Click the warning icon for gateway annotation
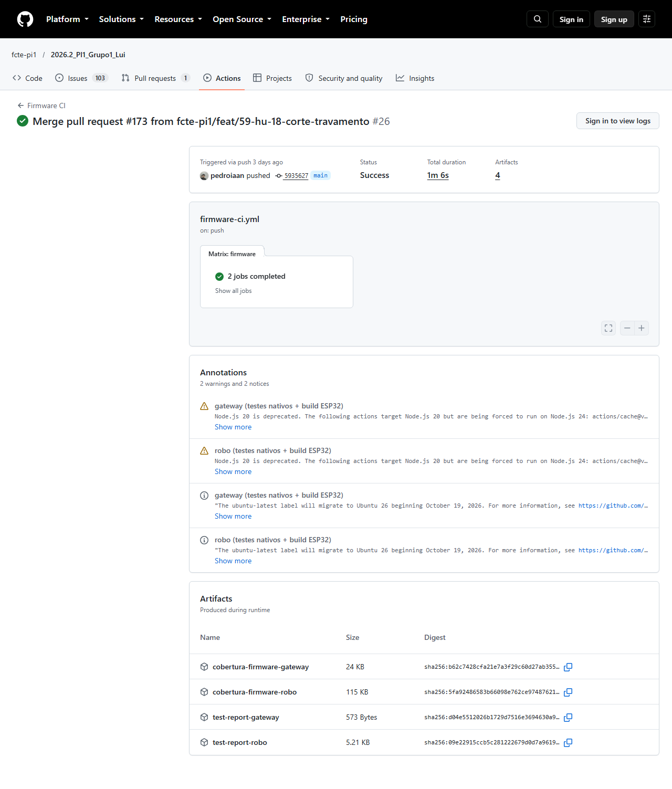The width and height of the screenshot is (672, 789). tap(204, 406)
